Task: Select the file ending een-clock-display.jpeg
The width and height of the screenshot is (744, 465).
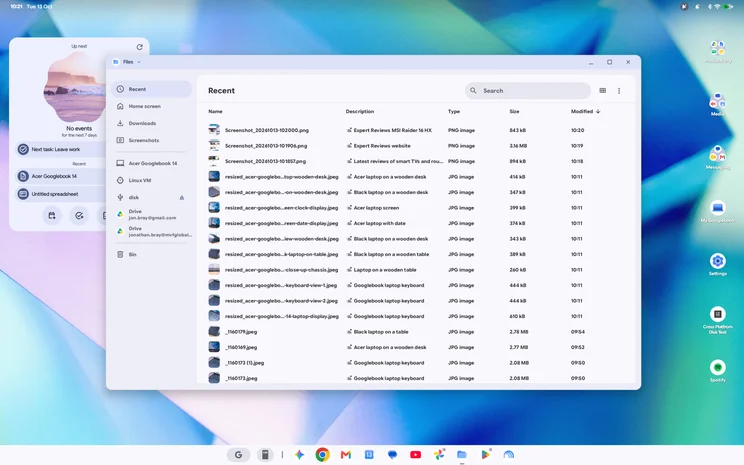Action: pyautogui.click(x=281, y=208)
